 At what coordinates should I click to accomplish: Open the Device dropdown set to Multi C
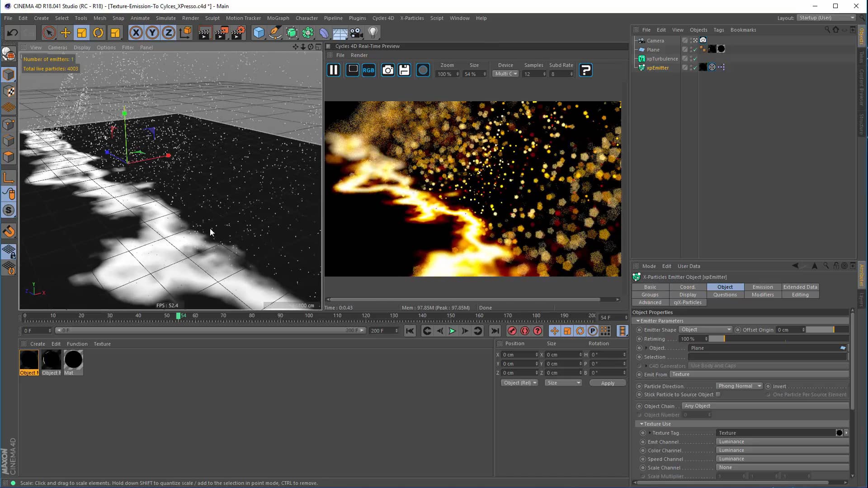[x=505, y=74]
